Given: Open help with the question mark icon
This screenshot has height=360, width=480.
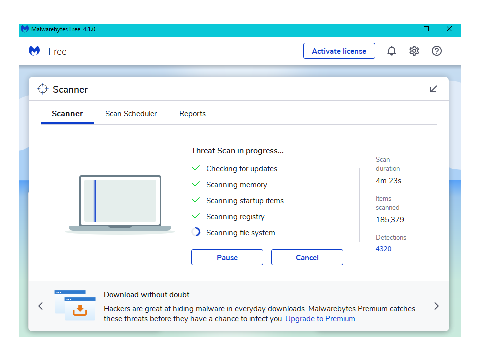Looking at the screenshot, I should click(437, 51).
